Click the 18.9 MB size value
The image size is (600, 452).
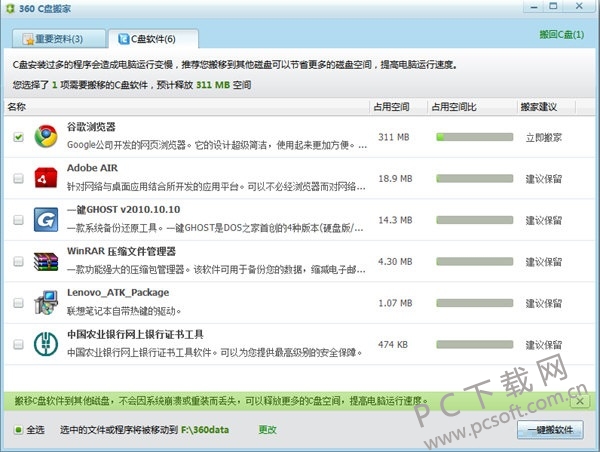tap(395, 179)
